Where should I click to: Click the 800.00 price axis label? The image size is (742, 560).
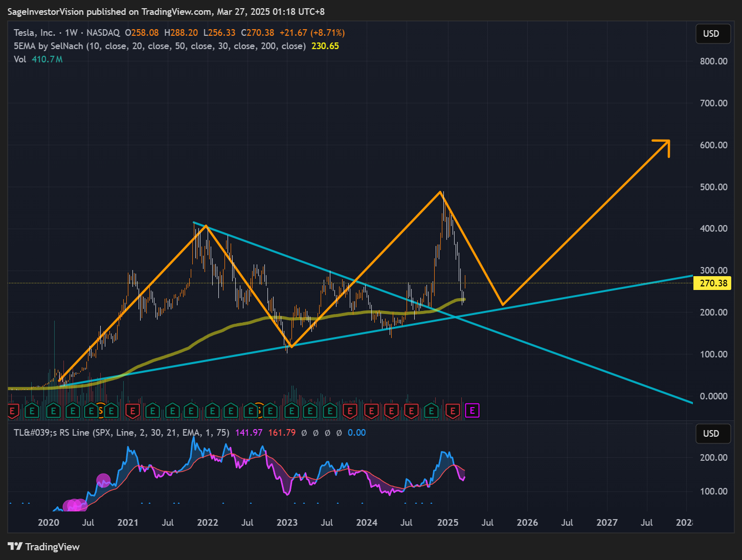click(714, 61)
